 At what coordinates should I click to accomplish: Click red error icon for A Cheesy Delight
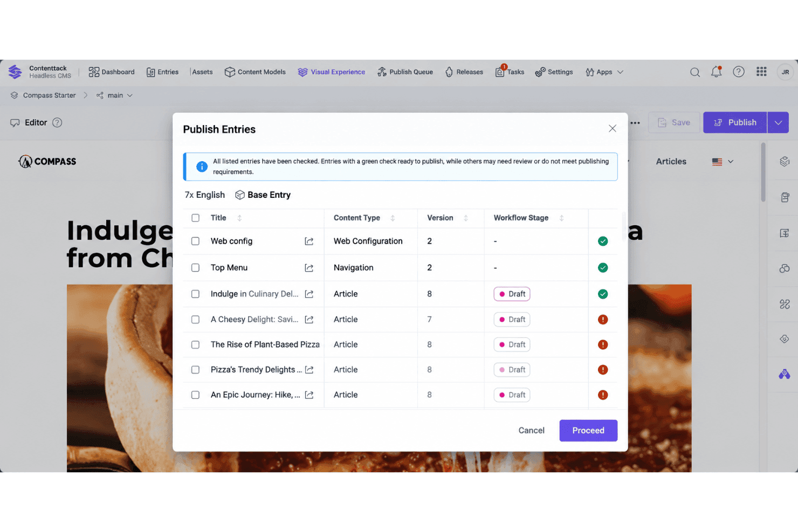click(x=603, y=320)
